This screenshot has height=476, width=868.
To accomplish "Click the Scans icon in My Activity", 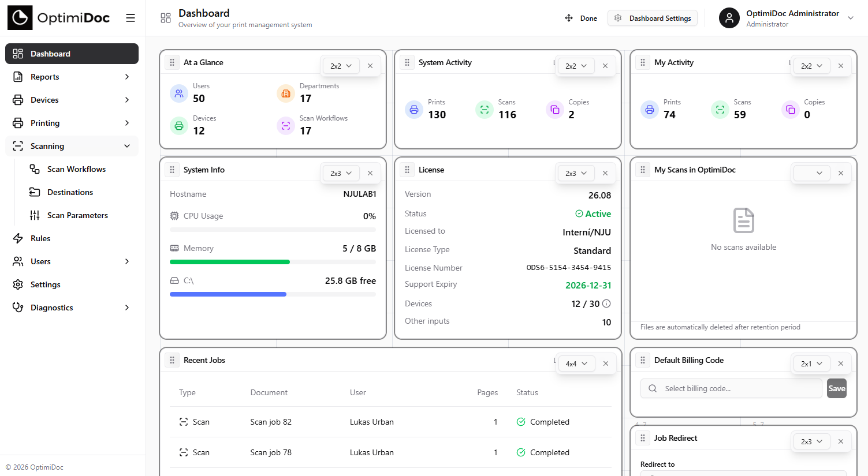I will click(720, 110).
